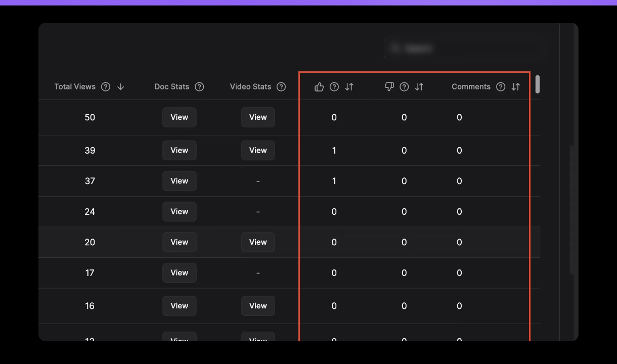Viewport: 617px width, 364px height.
Task: Open the Comments column help icon
Action: 501,87
